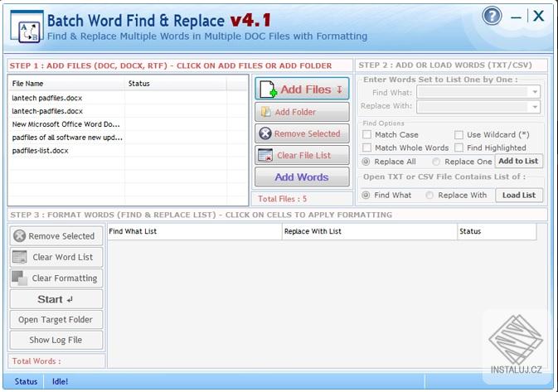Screen dimensions: 558x392
Task: Click Show Log File button
Action: coord(56,340)
